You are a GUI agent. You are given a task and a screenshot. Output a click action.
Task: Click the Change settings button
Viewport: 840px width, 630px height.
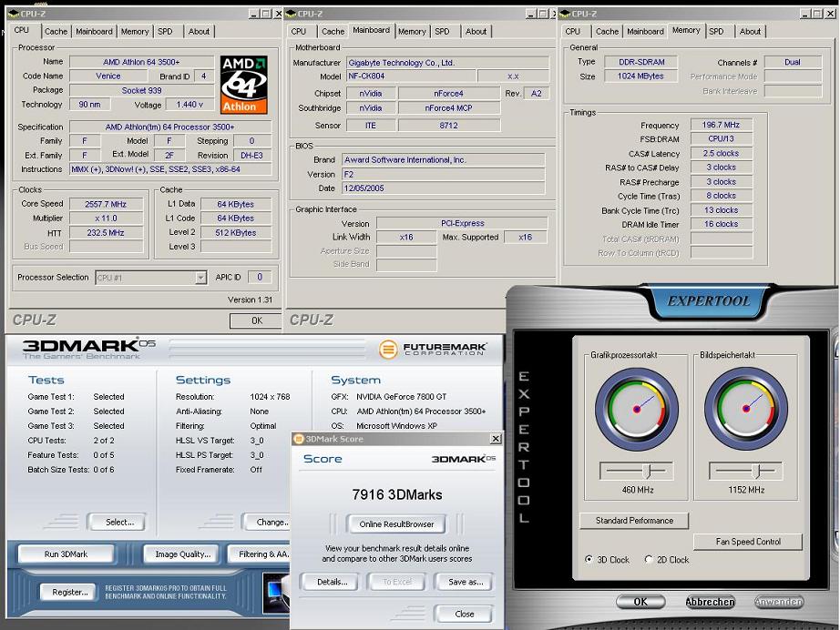pos(267,522)
